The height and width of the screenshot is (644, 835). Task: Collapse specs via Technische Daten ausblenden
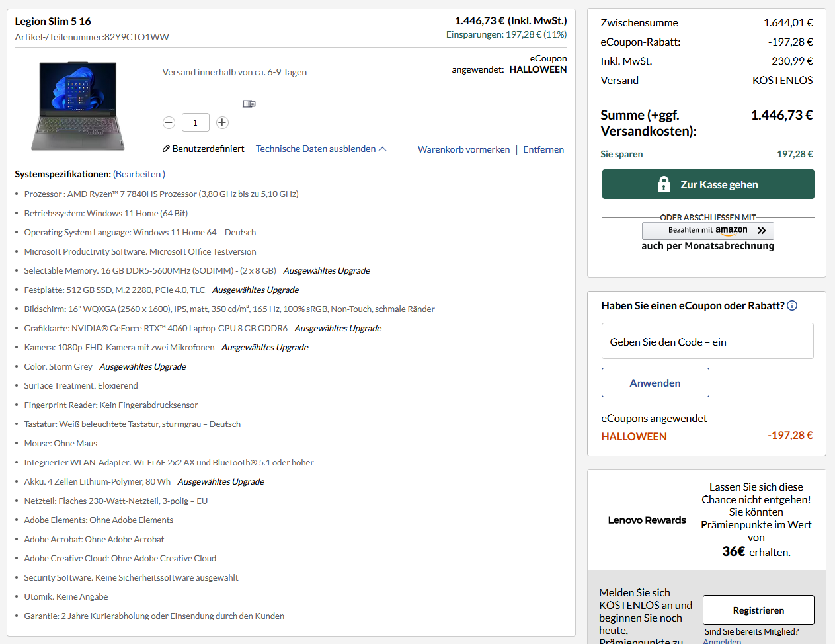(321, 149)
